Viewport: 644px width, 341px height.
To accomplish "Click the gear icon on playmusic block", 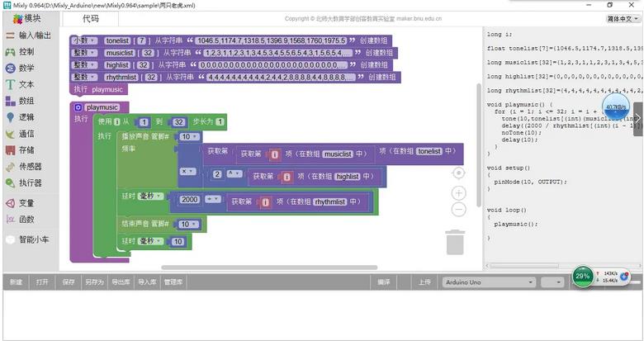I will click(78, 107).
